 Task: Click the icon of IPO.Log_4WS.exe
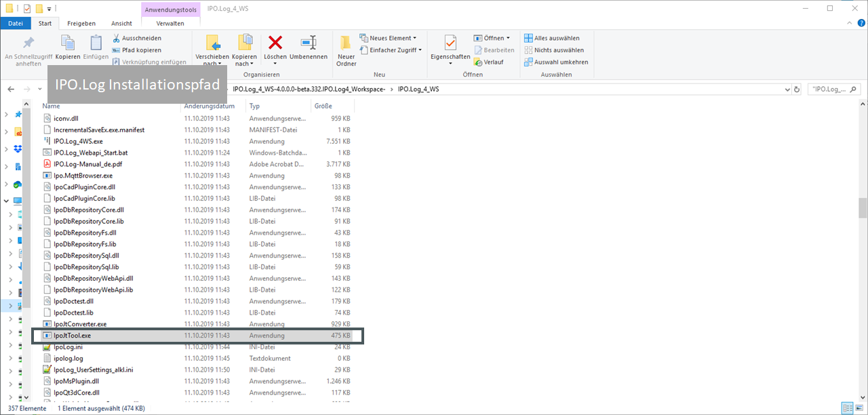pyautogui.click(x=47, y=141)
